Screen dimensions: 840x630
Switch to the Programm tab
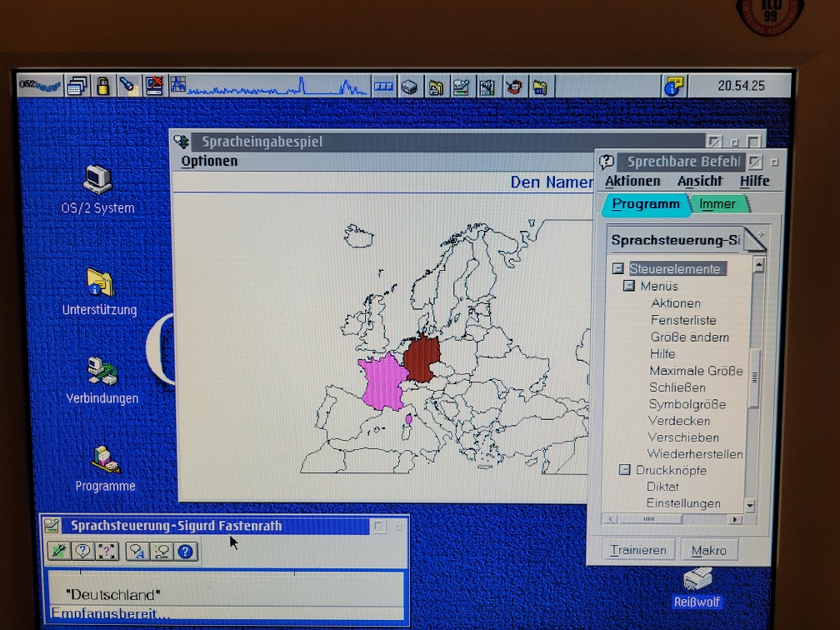[x=646, y=204]
